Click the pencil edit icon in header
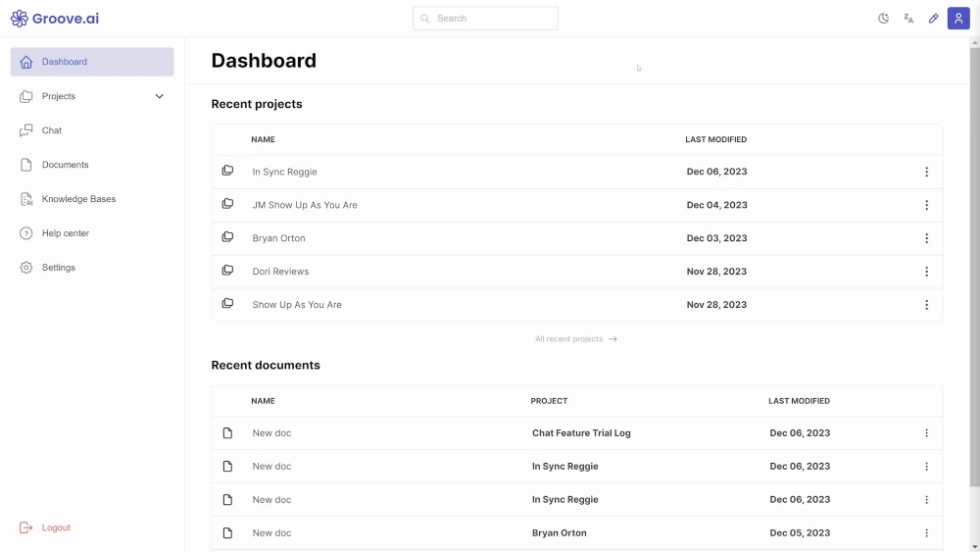The height and width of the screenshot is (552, 980). [x=933, y=19]
